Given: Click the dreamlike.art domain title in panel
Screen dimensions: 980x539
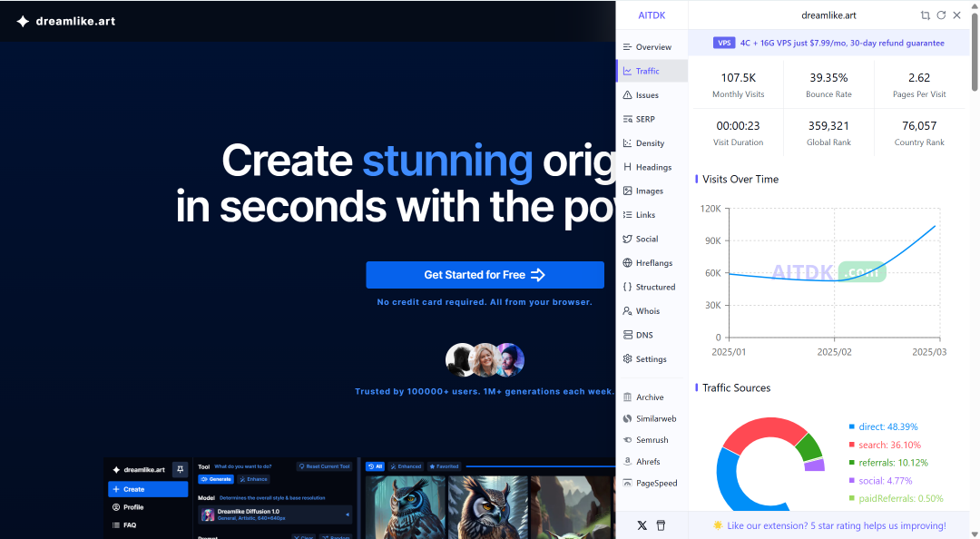Looking at the screenshot, I should [x=828, y=15].
